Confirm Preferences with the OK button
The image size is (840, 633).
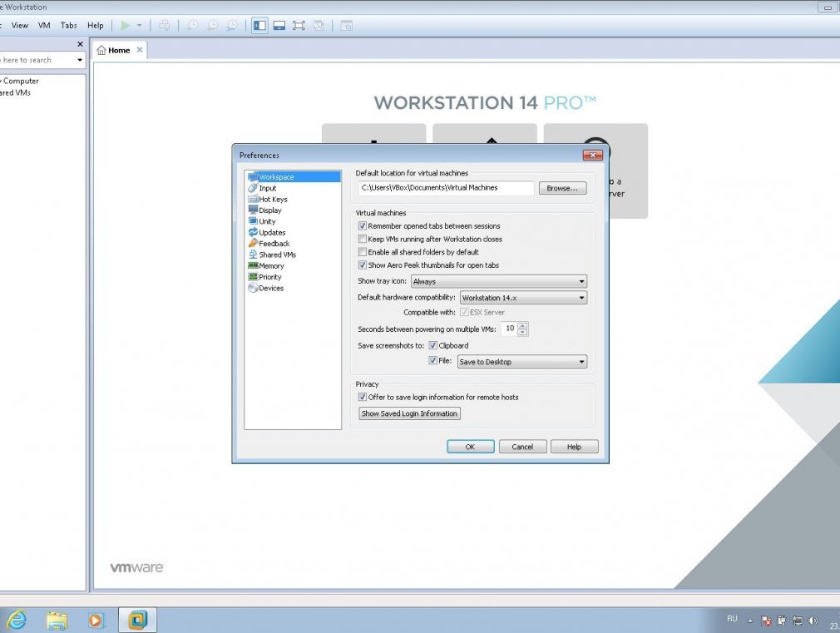click(471, 447)
